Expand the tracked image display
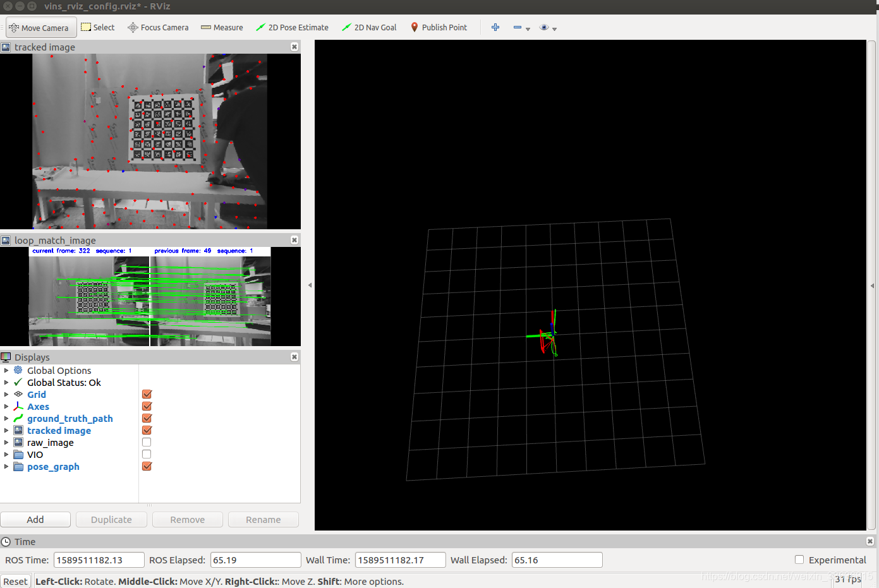Viewport: 879px width, 588px height. click(x=6, y=431)
